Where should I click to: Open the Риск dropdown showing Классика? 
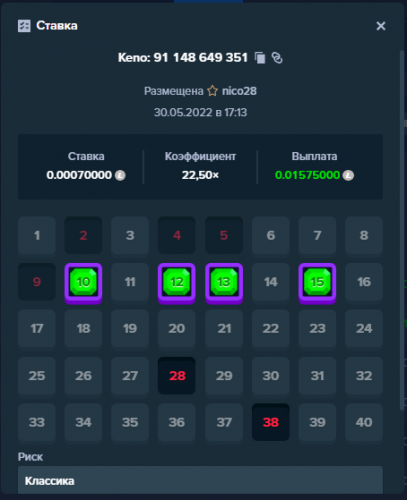point(200,480)
